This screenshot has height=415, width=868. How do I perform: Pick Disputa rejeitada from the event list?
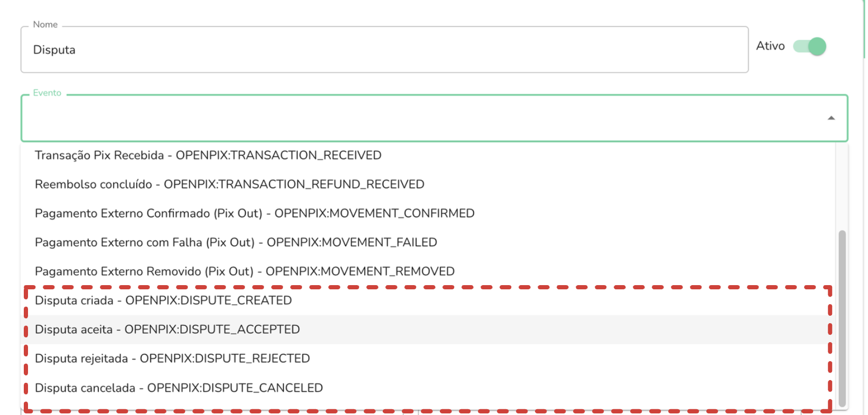click(172, 358)
